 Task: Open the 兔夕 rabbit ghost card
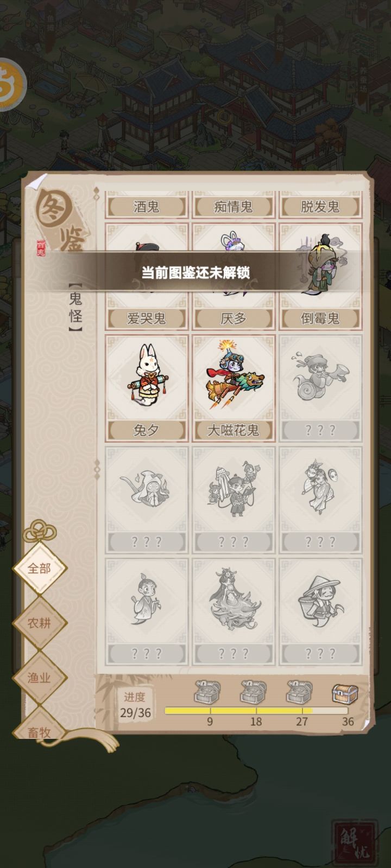146,388
